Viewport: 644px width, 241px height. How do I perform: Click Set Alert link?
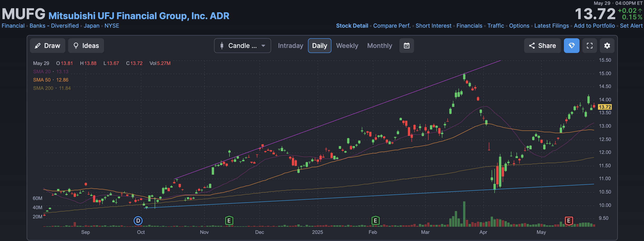tap(631, 26)
